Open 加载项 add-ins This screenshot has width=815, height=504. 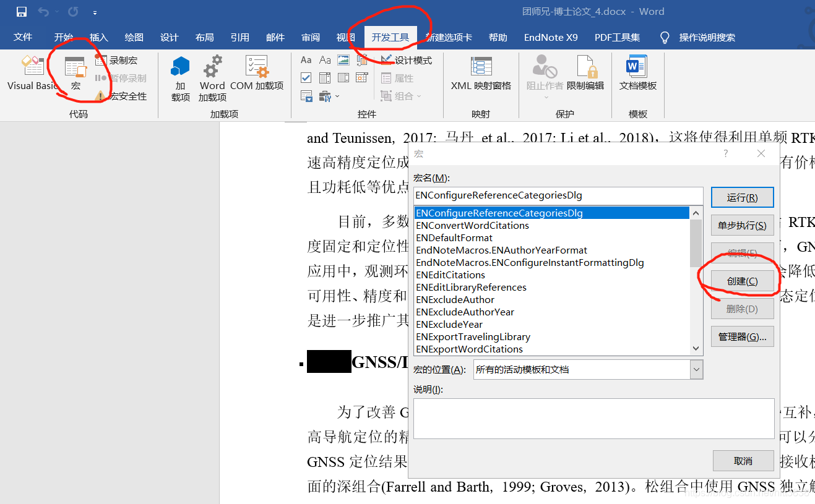tap(181, 79)
